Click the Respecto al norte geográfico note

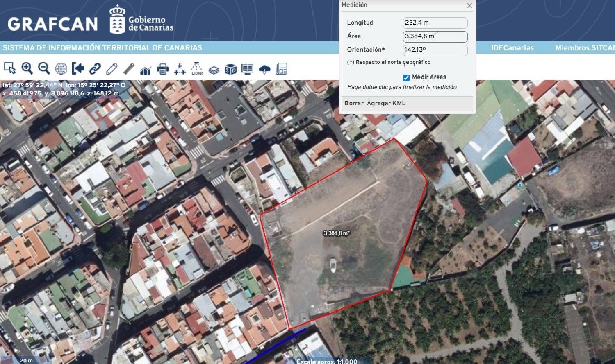click(389, 62)
